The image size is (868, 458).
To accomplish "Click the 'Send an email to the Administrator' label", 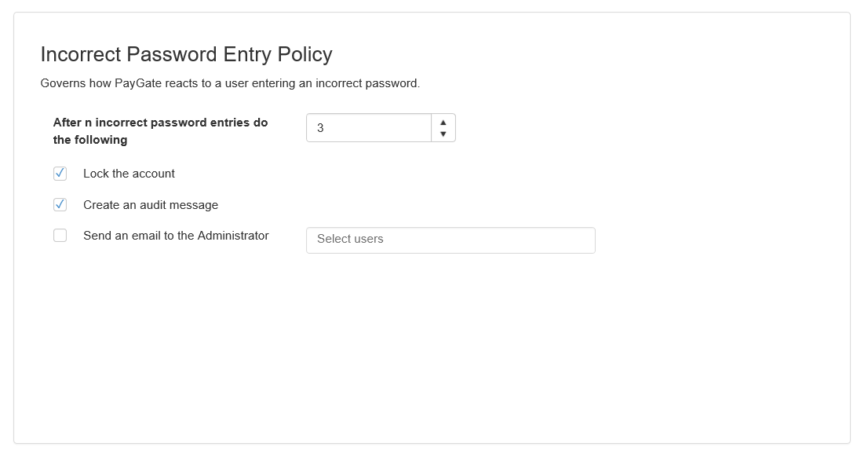I will 176,236.
